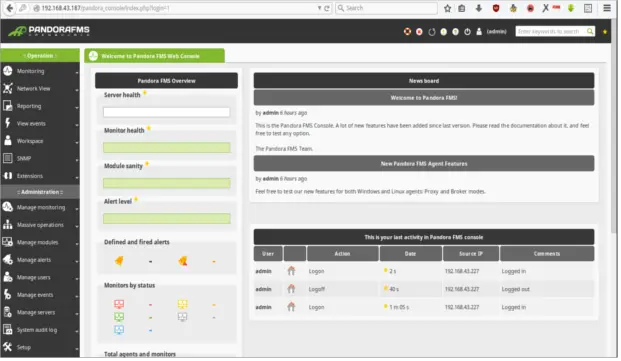Click the Setup menu label

coord(24,347)
